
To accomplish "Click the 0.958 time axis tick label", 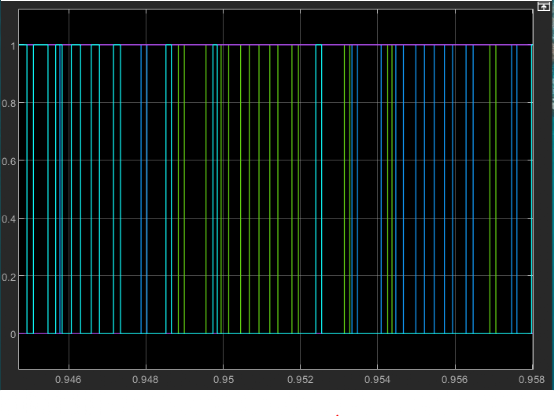I will click(x=532, y=380).
